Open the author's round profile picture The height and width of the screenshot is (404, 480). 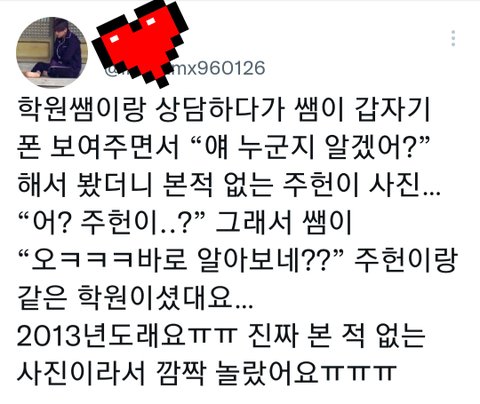pos(52,52)
